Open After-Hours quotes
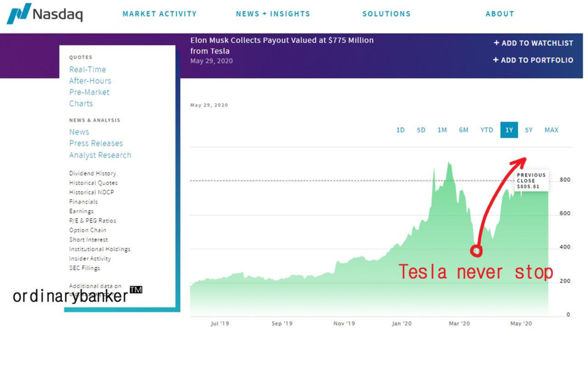 pos(90,81)
